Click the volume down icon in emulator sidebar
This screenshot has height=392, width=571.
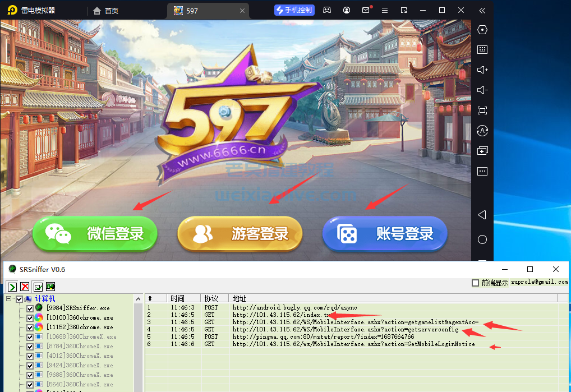[482, 90]
